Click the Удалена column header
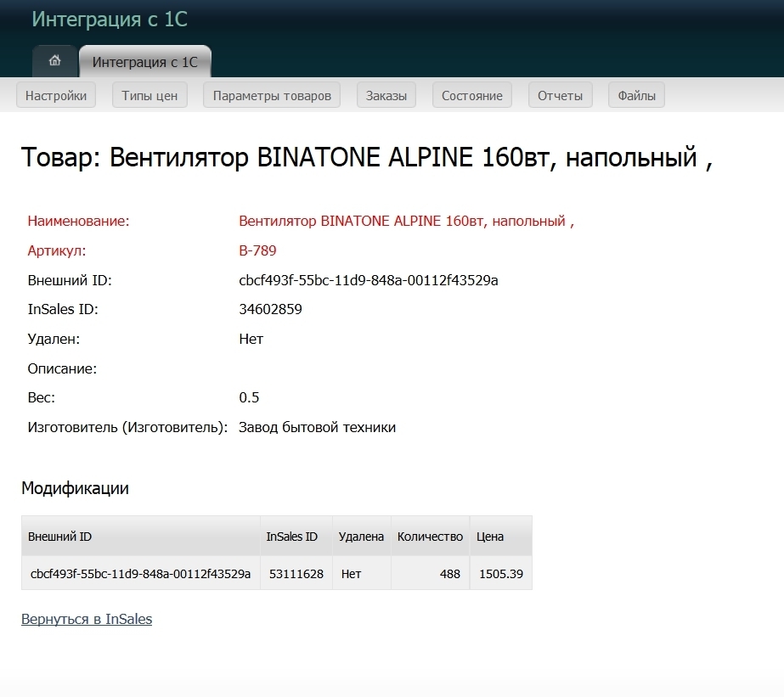 point(361,537)
